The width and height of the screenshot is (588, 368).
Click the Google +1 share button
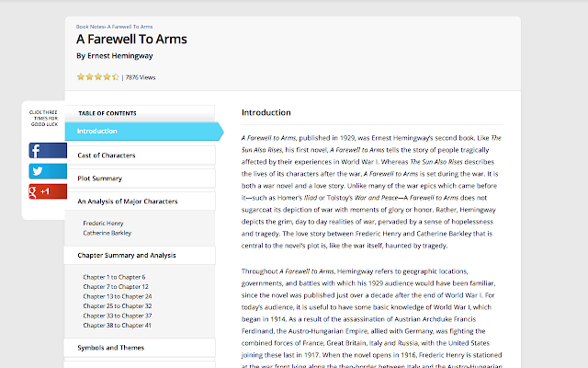(48, 191)
